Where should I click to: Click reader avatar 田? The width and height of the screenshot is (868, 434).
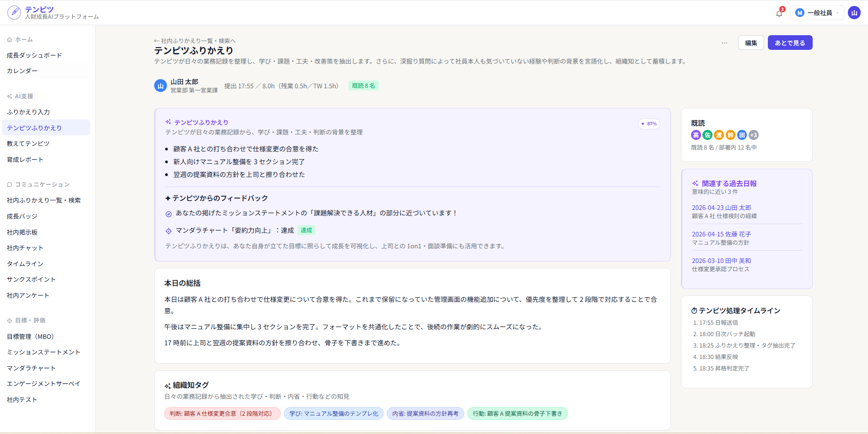742,135
